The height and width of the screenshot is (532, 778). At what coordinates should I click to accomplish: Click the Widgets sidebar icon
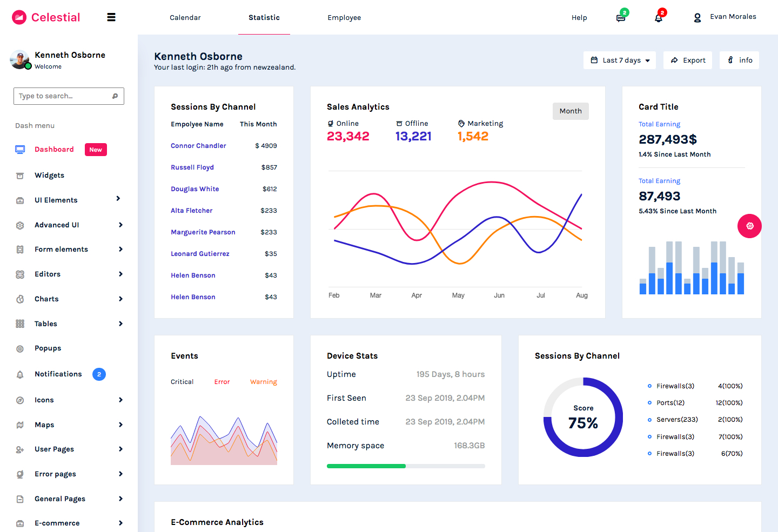coord(20,176)
